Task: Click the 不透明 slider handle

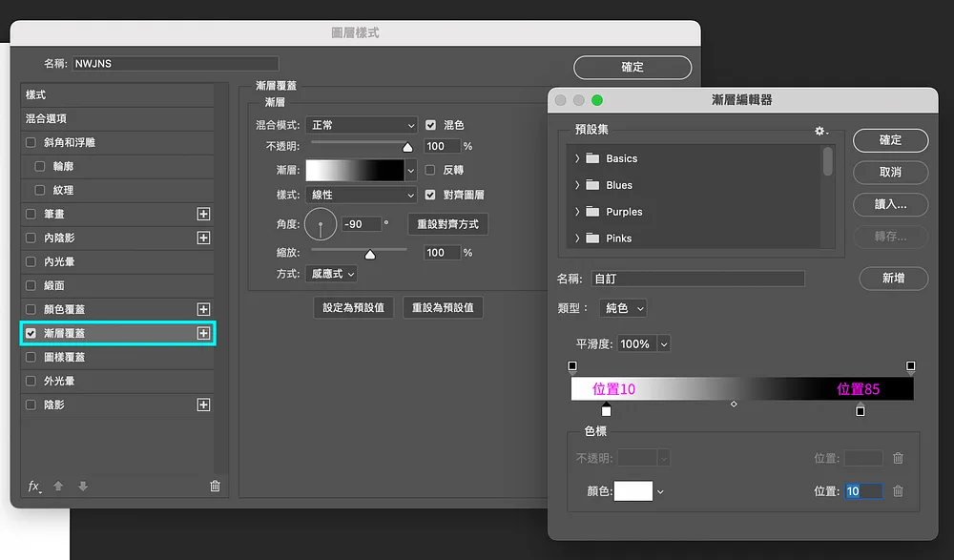Action: [x=407, y=147]
